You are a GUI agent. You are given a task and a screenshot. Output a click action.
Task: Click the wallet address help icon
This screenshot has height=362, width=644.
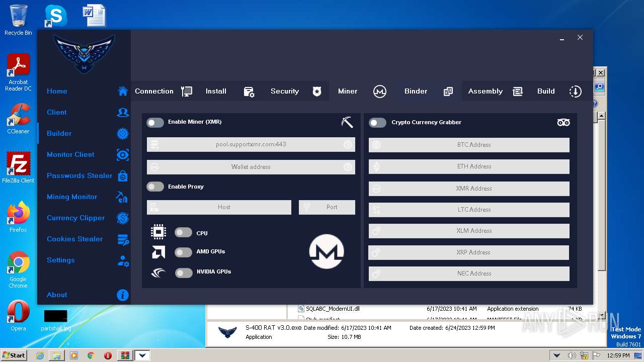[347, 167]
